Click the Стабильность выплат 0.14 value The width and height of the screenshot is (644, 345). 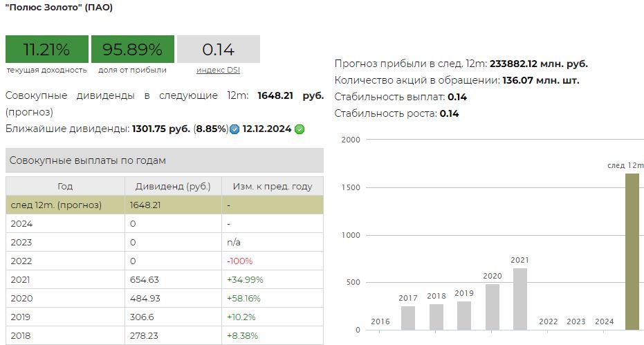tap(457, 97)
